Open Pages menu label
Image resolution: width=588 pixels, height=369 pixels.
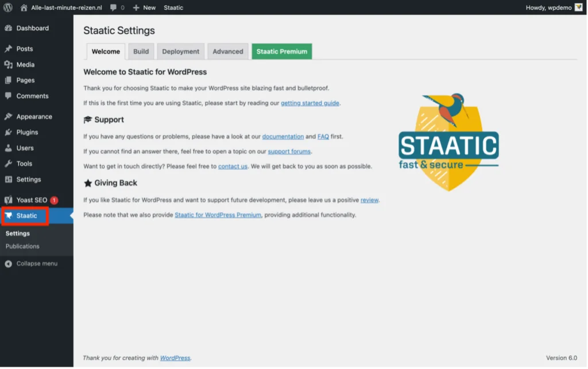pyautogui.click(x=25, y=80)
